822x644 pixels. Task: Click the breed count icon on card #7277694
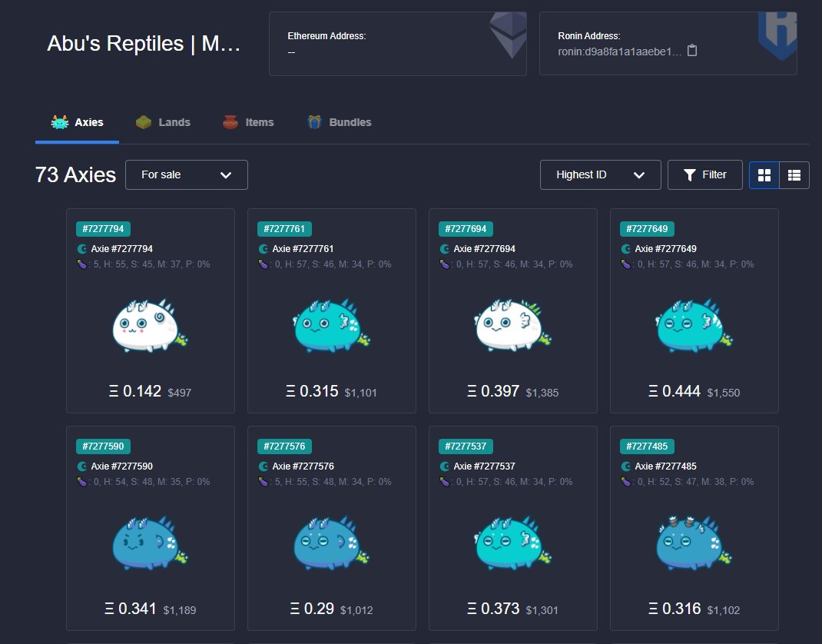pyautogui.click(x=445, y=264)
